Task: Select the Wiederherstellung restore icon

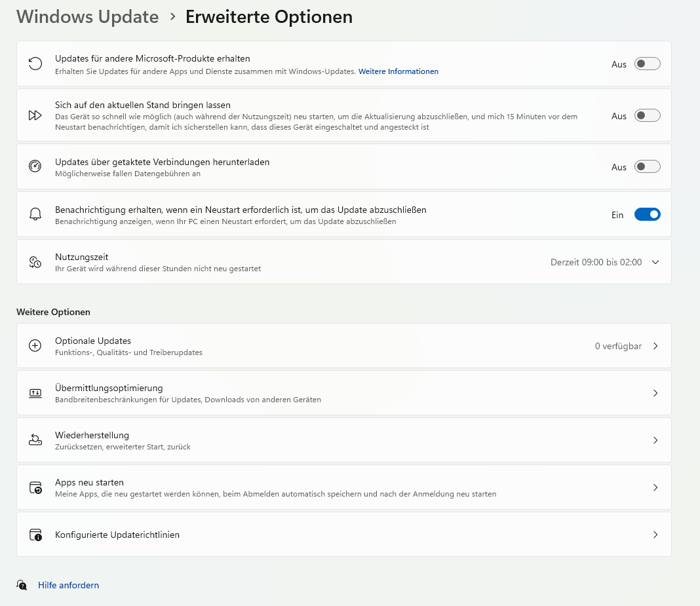Action: pos(35,440)
